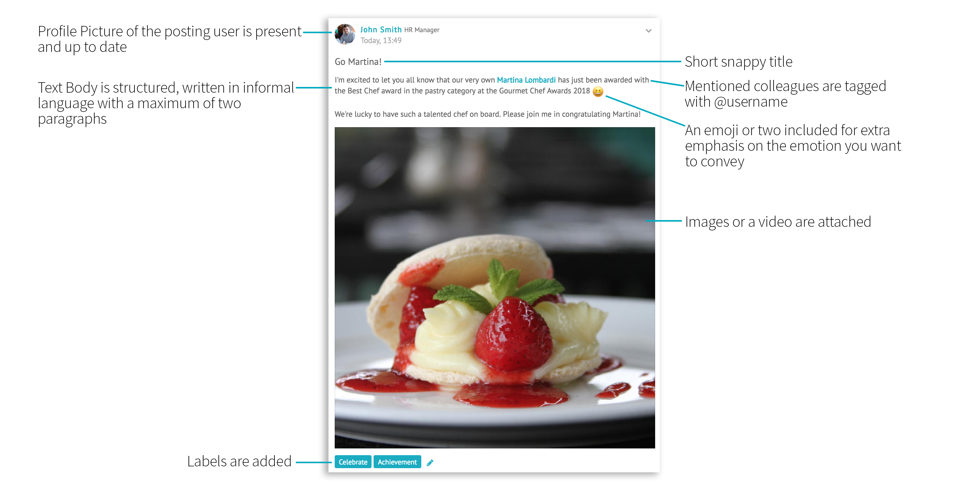Open the attached dessert photo
This screenshot has width=980, height=498.
(495, 288)
